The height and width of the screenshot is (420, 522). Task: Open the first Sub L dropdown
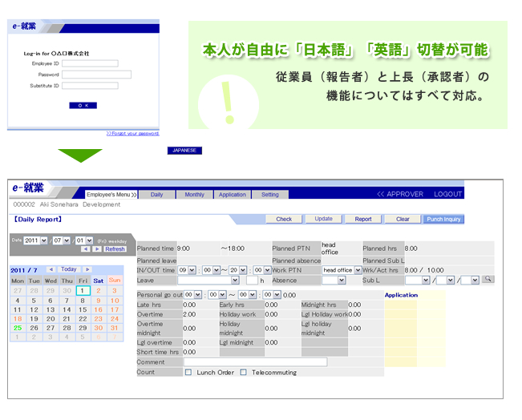click(418, 281)
